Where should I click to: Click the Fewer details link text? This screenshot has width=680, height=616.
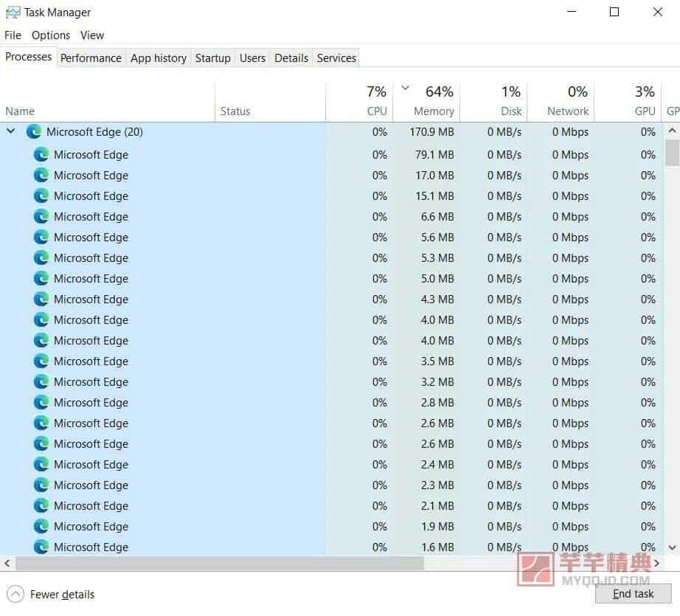click(62, 595)
